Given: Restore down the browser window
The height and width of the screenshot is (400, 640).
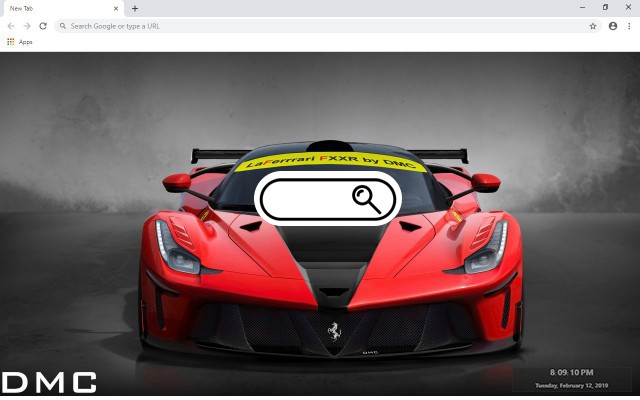Looking at the screenshot, I should click(x=605, y=7).
